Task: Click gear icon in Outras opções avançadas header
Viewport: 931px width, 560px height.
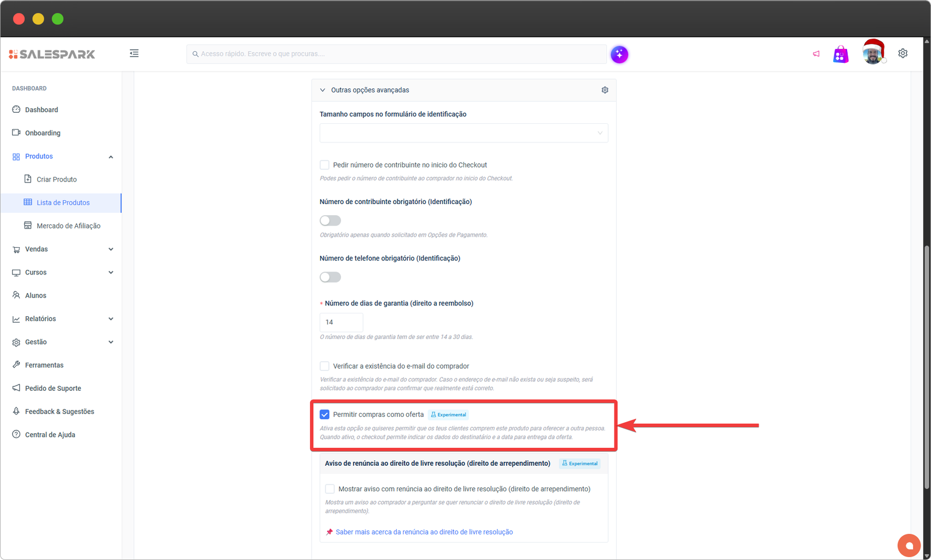Action: pos(605,90)
